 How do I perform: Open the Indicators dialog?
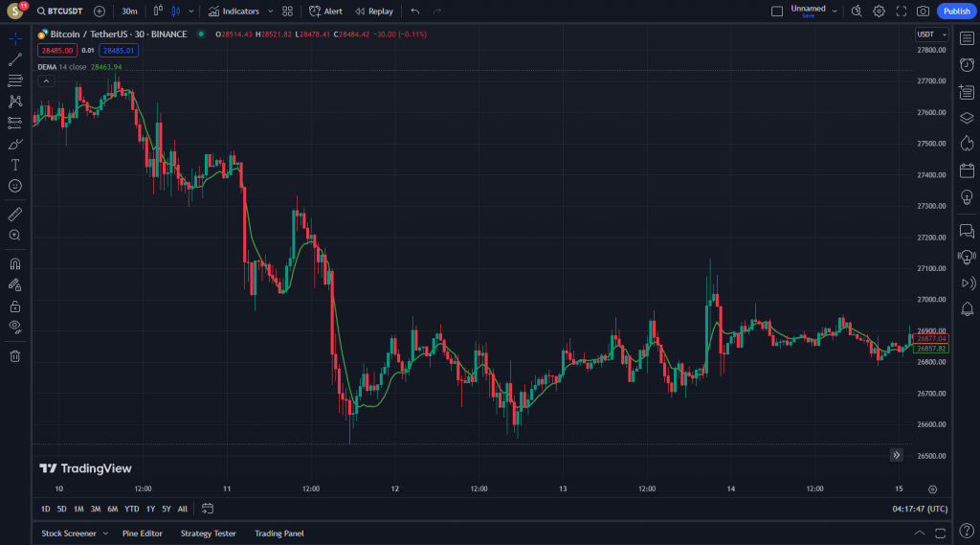[x=234, y=11]
